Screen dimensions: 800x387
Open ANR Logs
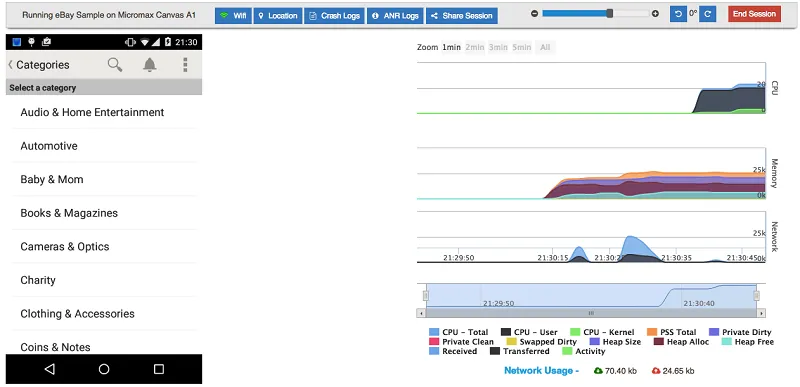click(395, 15)
